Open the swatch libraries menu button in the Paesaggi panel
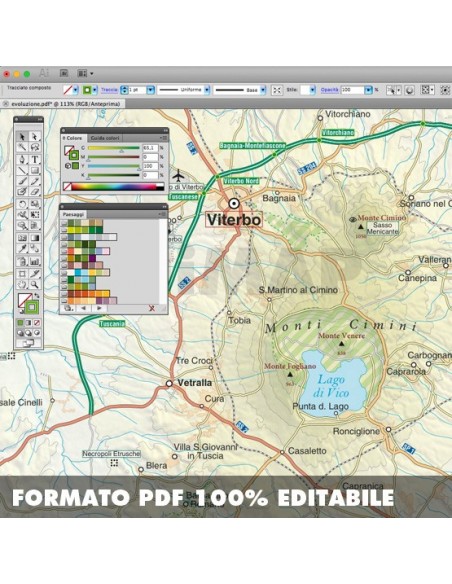 68,308
